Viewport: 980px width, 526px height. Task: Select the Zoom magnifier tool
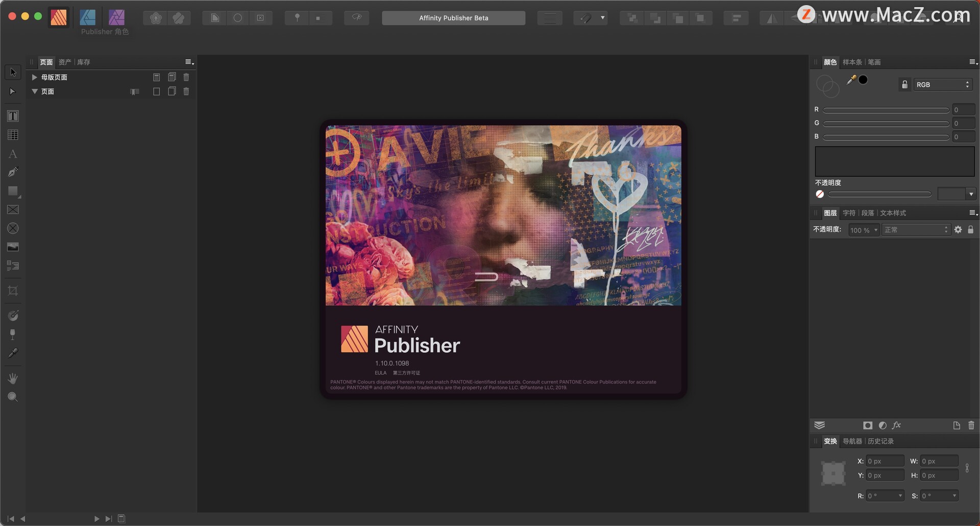pyautogui.click(x=13, y=397)
